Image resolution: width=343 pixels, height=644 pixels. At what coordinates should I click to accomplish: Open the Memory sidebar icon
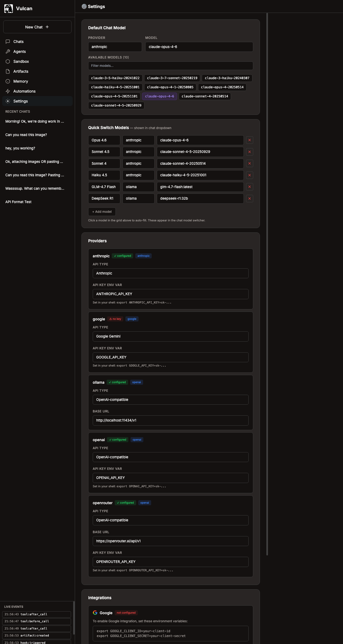pos(8,81)
